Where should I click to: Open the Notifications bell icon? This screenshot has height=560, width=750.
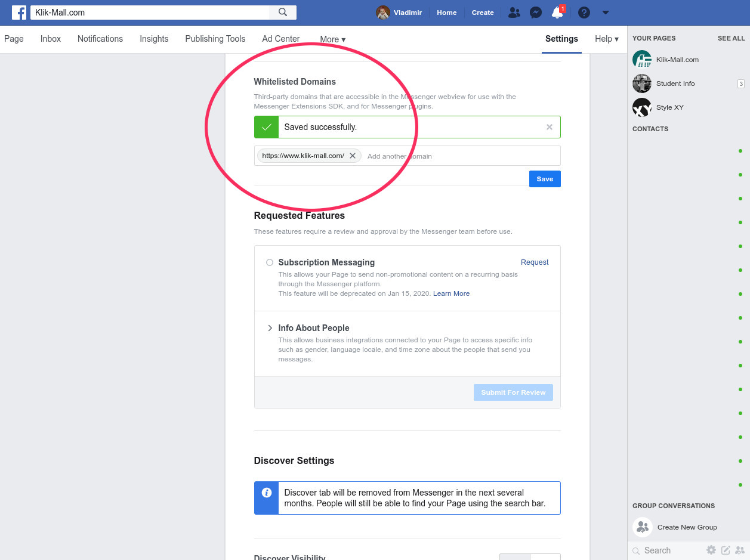[557, 14]
